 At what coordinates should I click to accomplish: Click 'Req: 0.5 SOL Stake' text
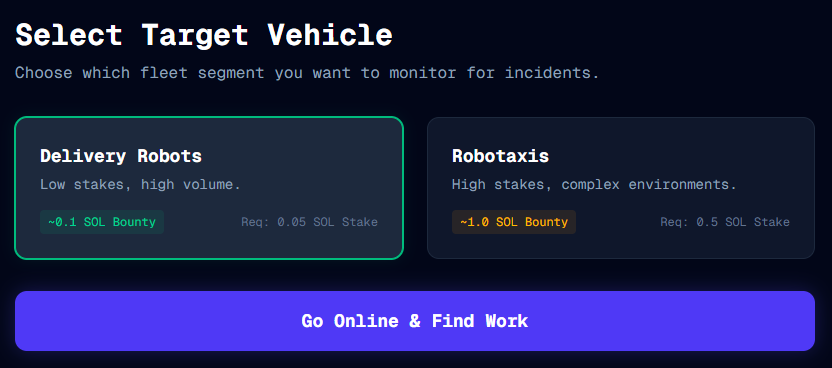tap(725, 222)
